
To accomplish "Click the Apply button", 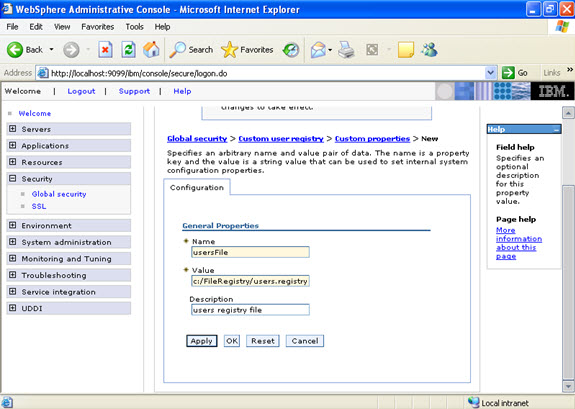I will 201,341.
